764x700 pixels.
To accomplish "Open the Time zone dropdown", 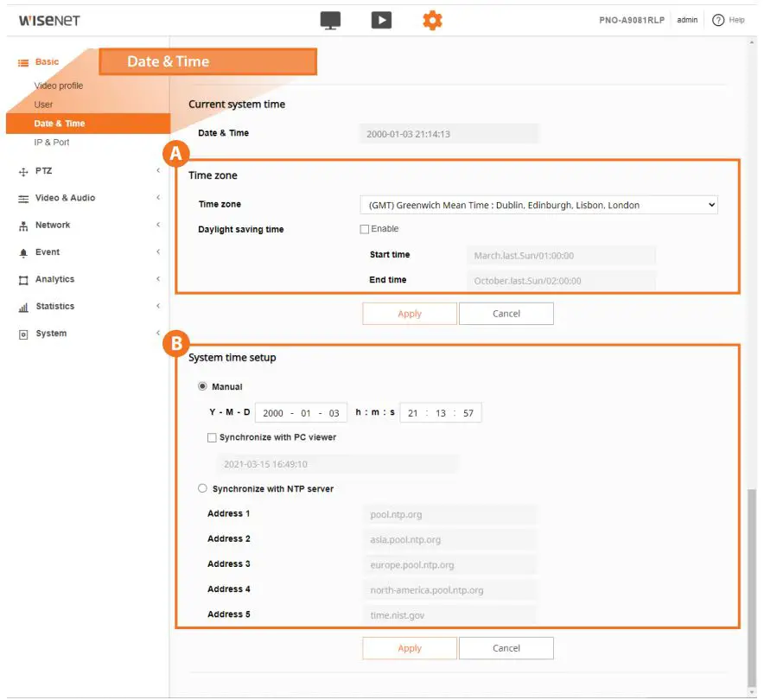I will tap(539, 205).
